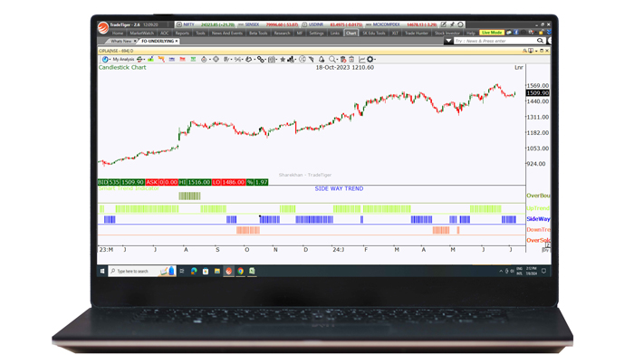Click the green chart pencil icon
This screenshot has width=634, height=364.
point(150,59)
